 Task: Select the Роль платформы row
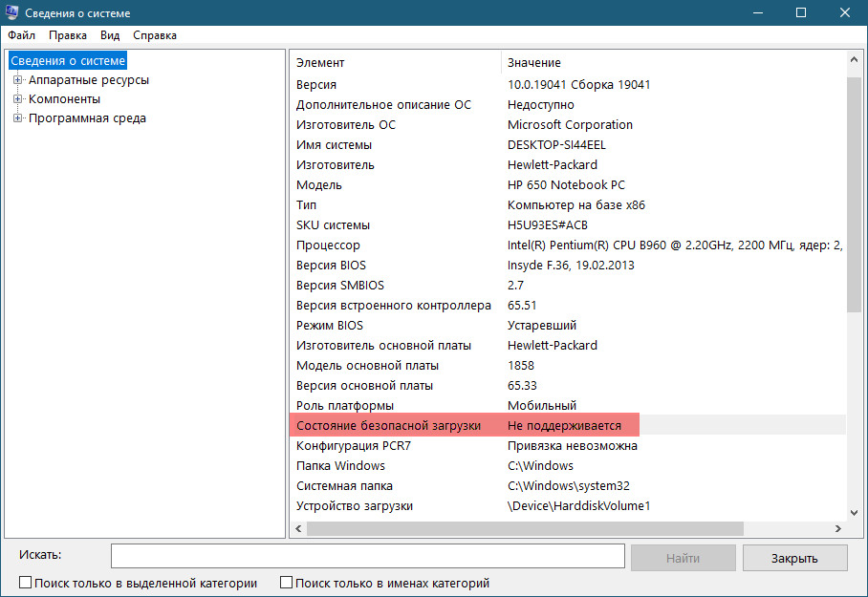[x=568, y=406]
